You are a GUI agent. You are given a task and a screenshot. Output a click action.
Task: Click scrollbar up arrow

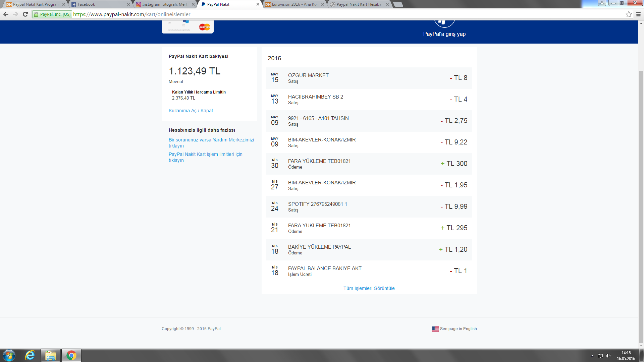click(x=641, y=23)
